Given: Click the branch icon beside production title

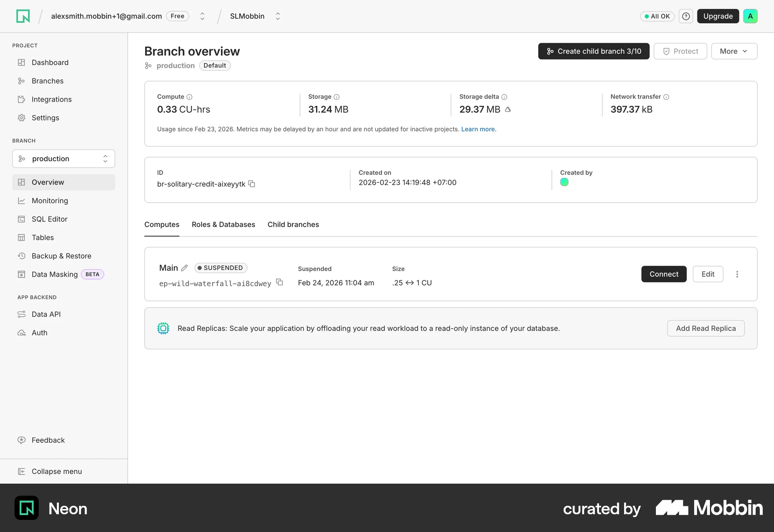Looking at the screenshot, I should (148, 66).
